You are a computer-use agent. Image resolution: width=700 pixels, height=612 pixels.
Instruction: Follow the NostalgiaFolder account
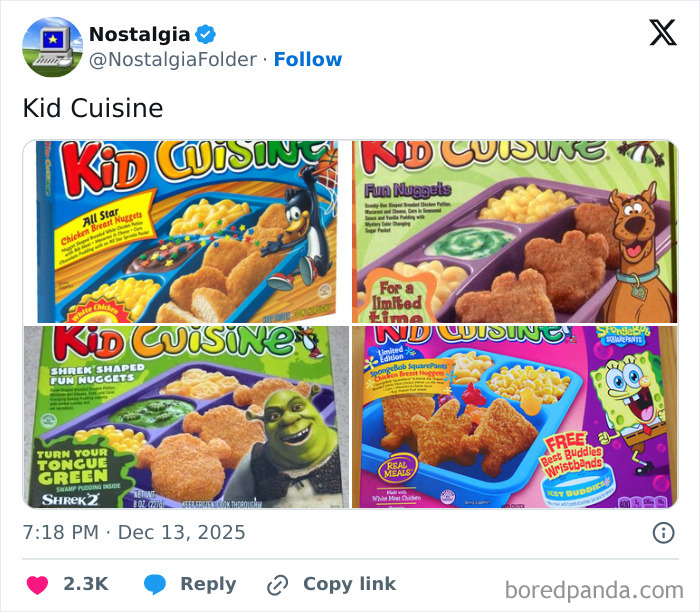pos(308,60)
